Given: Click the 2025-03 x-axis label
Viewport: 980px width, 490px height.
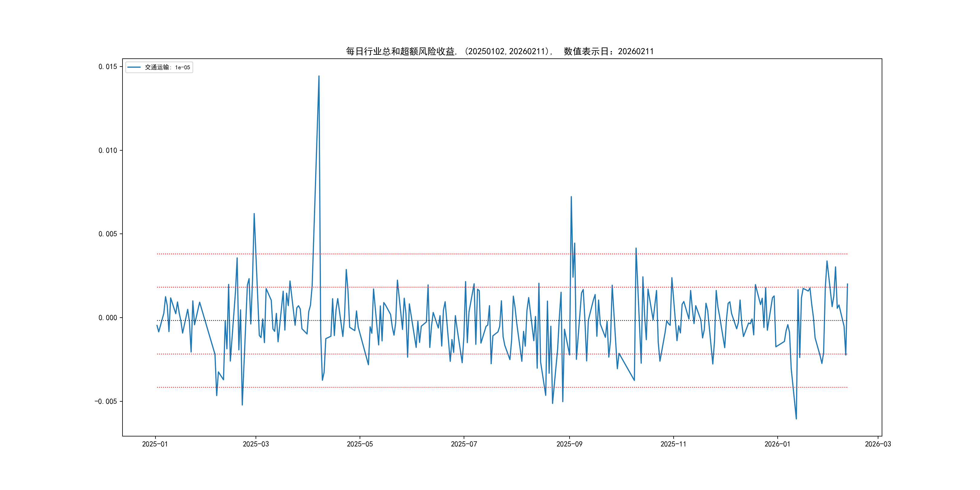Looking at the screenshot, I should (x=256, y=444).
